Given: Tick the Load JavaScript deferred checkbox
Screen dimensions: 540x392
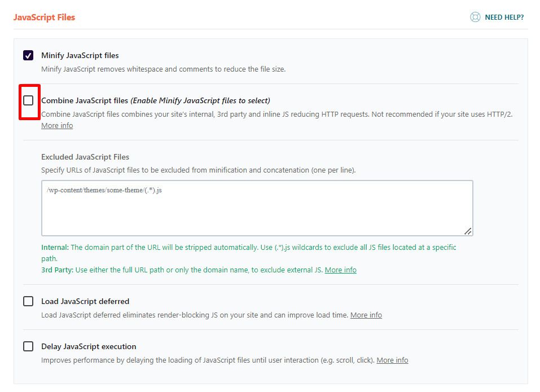Looking at the screenshot, I should coord(28,301).
